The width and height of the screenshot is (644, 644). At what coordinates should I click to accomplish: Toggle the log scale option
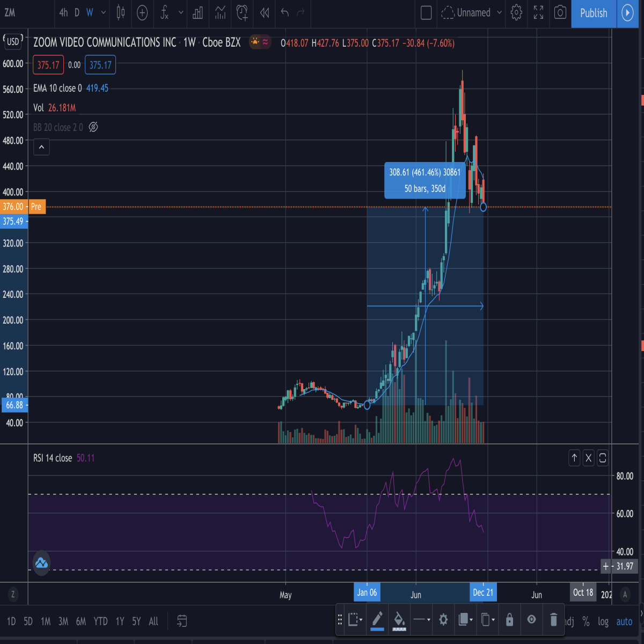603,621
